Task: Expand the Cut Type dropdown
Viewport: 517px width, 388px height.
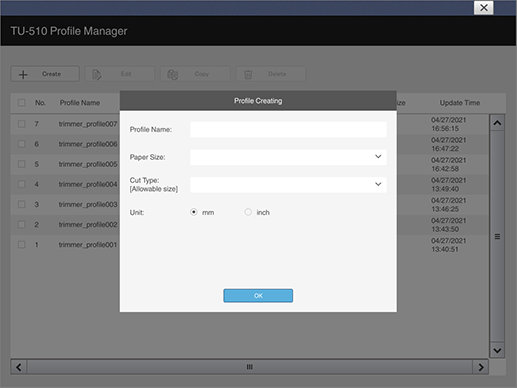Action: [288, 184]
